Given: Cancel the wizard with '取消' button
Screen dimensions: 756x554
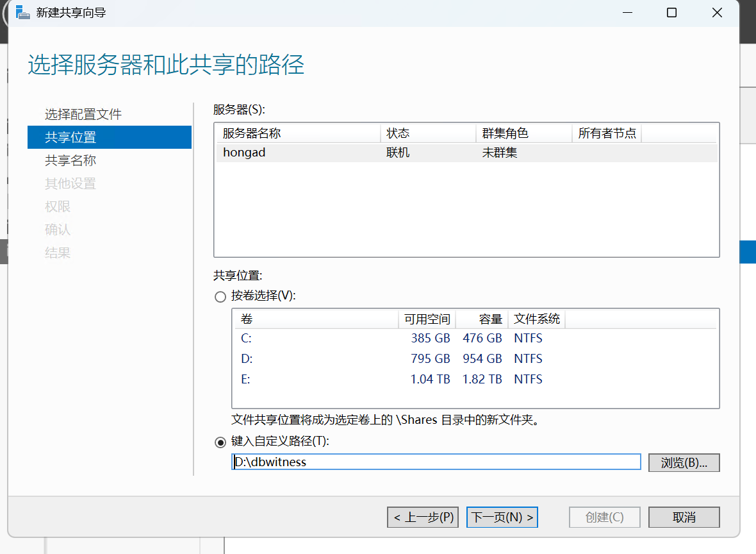Looking at the screenshot, I should [x=684, y=517].
